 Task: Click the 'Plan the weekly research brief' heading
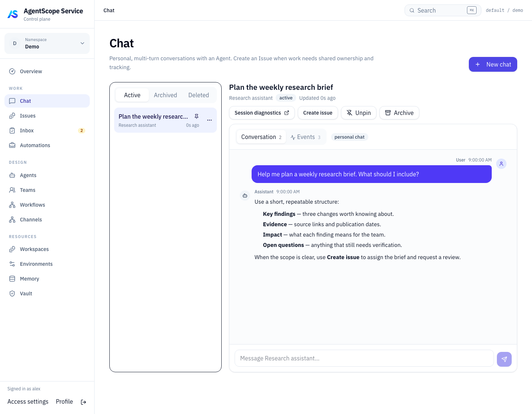pos(281,87)
